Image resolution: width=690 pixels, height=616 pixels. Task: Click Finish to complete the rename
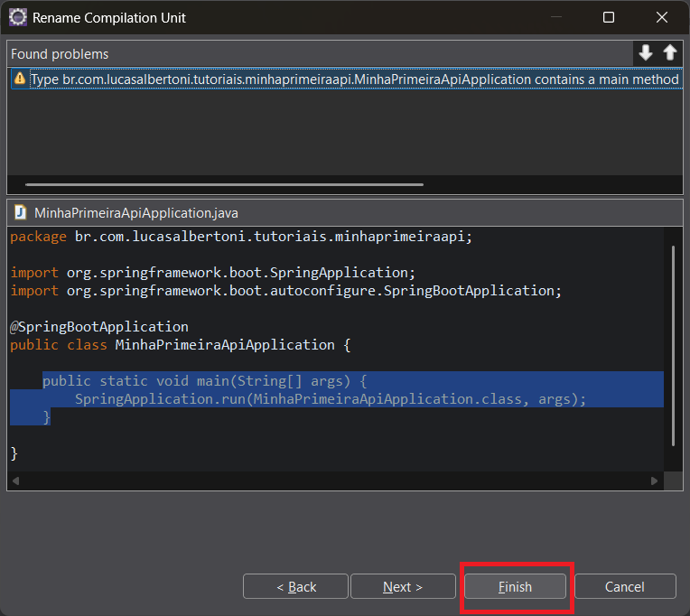tap(515, 587)
